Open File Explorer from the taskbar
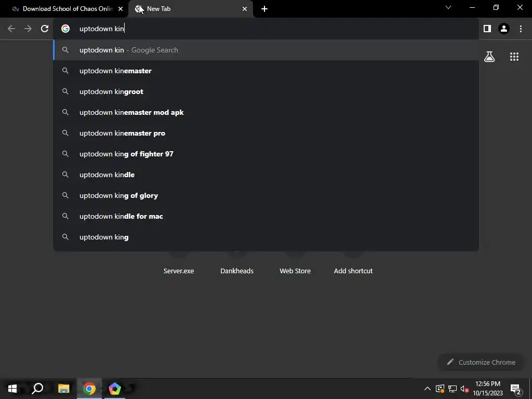This screenshot has height=399, width=532. (x=63, y=389)
